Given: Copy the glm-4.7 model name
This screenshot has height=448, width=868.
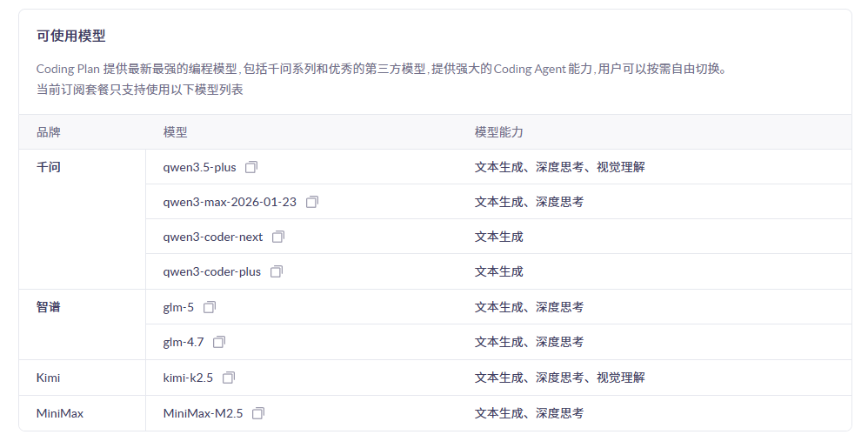Looking at the screenshot, I should [219, 342].
